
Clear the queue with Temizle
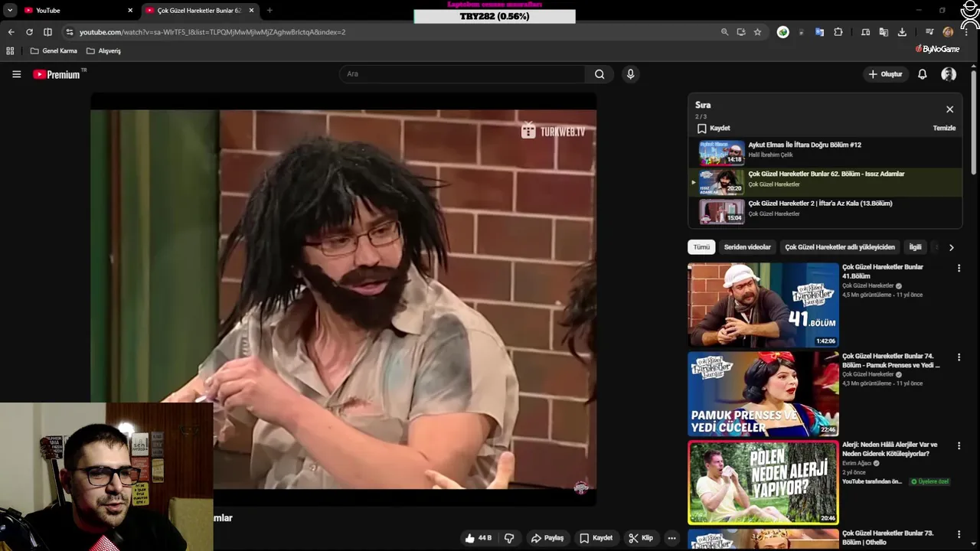tap(944, 129)
